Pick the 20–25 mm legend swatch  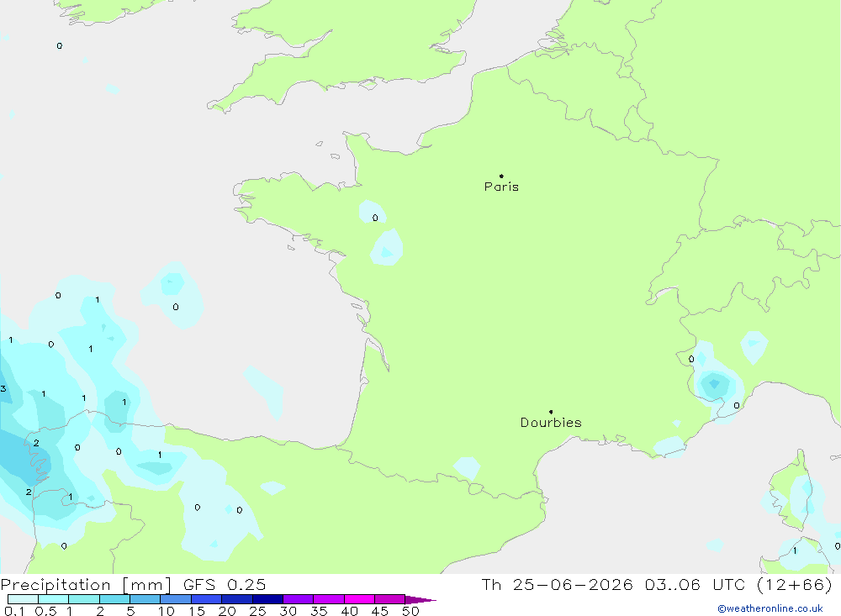[x=237, y=599]
